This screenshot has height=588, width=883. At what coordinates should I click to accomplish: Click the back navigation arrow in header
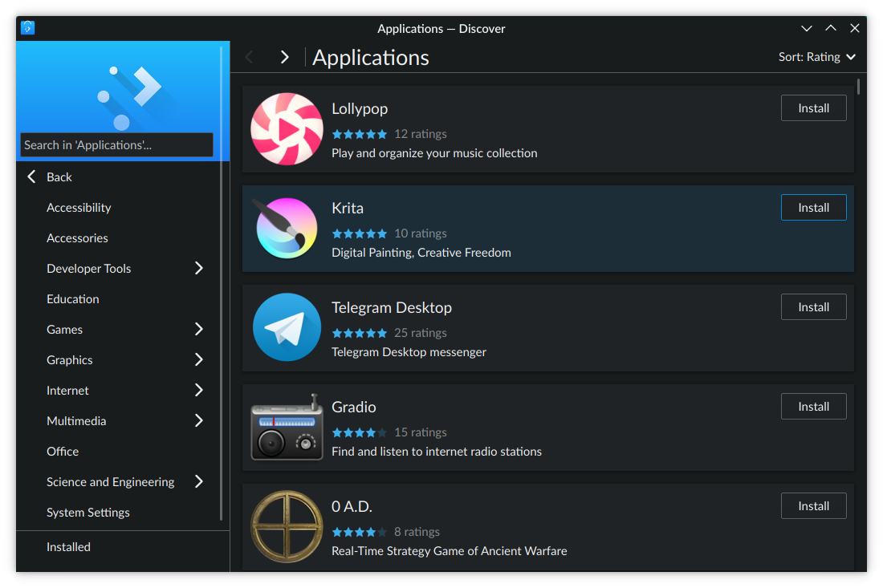pos(250,57)
